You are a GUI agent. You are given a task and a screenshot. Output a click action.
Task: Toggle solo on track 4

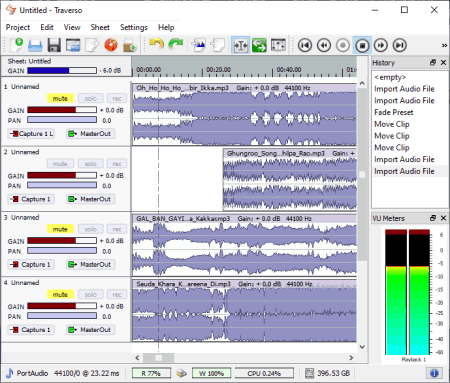pos(91,294)
